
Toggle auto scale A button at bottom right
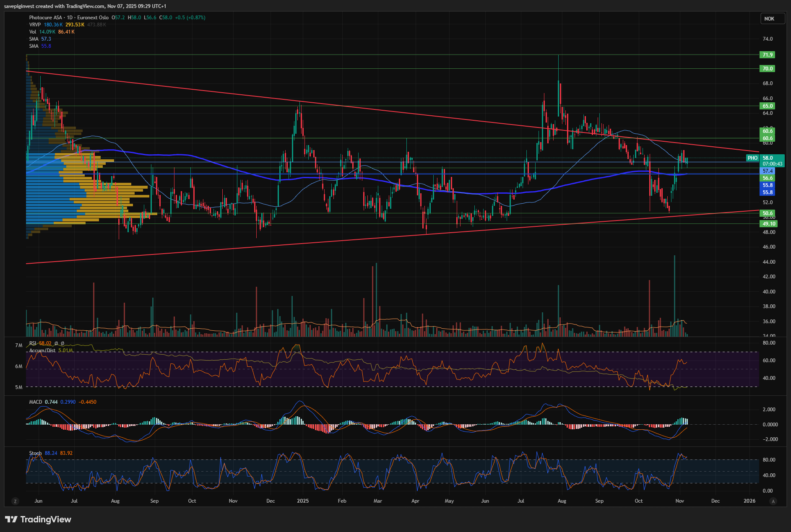(x=773, y=501)
